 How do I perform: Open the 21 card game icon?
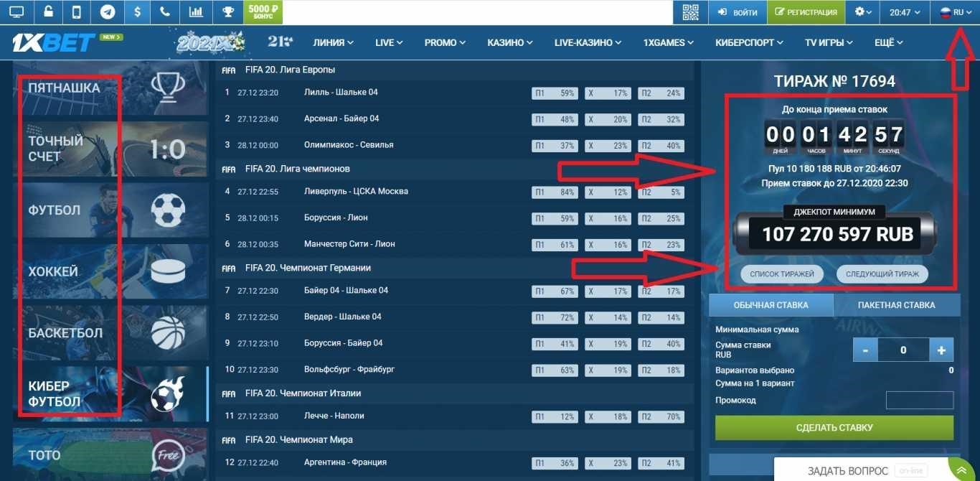(280, 42)
